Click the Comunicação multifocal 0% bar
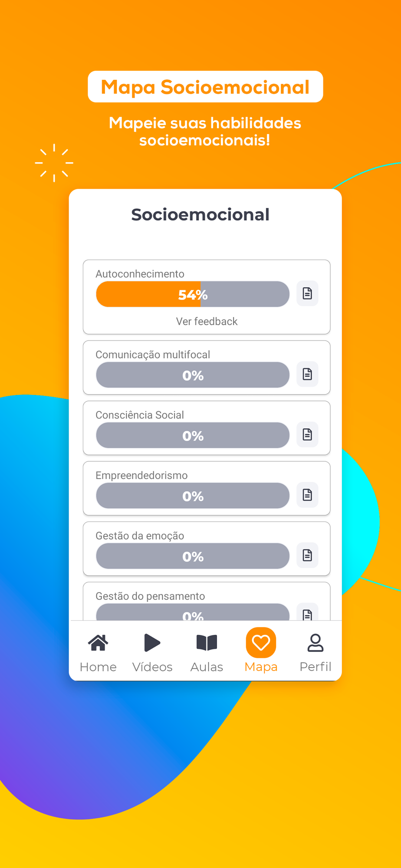This screenshot has height=868, width=401. point(193,375)
